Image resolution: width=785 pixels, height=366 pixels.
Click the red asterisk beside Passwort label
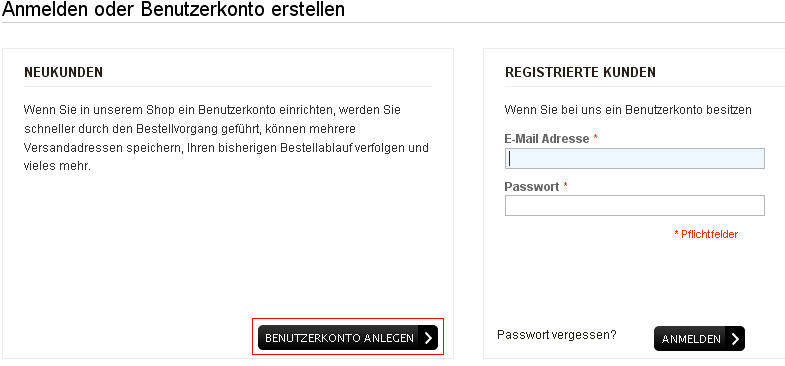(566, 185)
